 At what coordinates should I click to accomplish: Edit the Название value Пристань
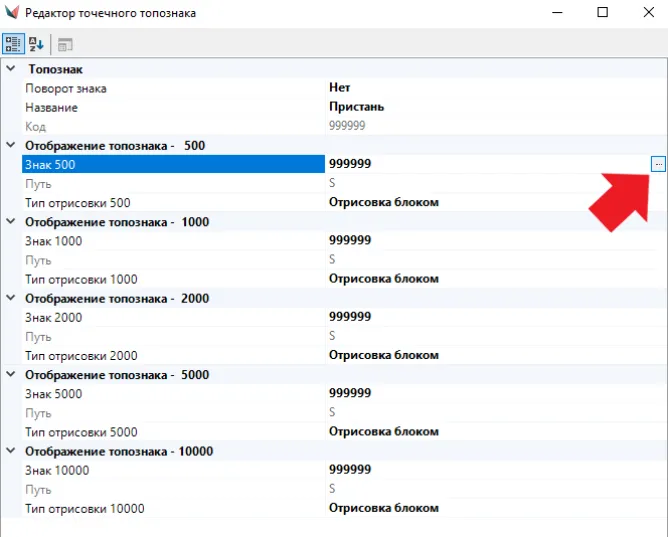tap(480, 107)
